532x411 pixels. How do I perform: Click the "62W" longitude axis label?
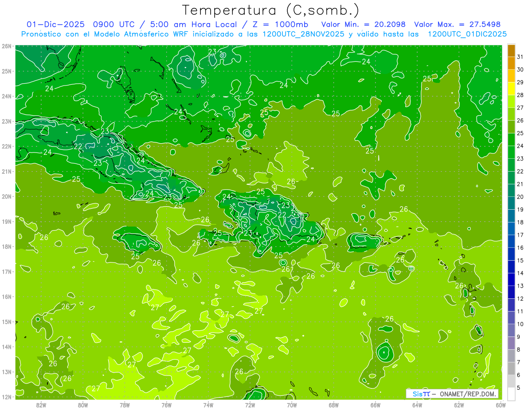click(459, 405)
